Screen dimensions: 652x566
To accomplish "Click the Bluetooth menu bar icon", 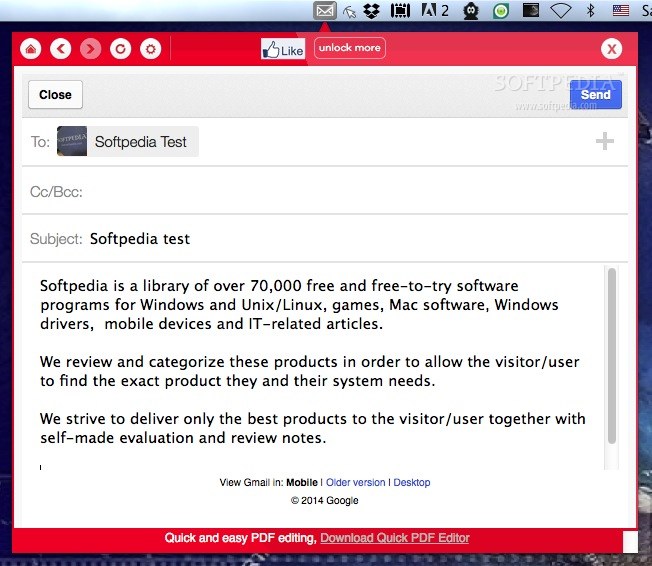I will tap(590, 10).
